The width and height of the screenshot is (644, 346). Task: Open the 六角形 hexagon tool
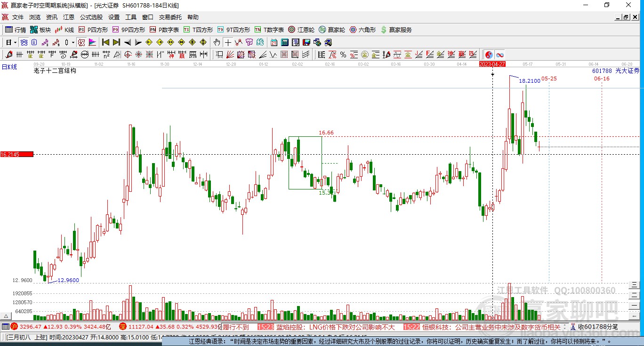click(x=362, y=30)
